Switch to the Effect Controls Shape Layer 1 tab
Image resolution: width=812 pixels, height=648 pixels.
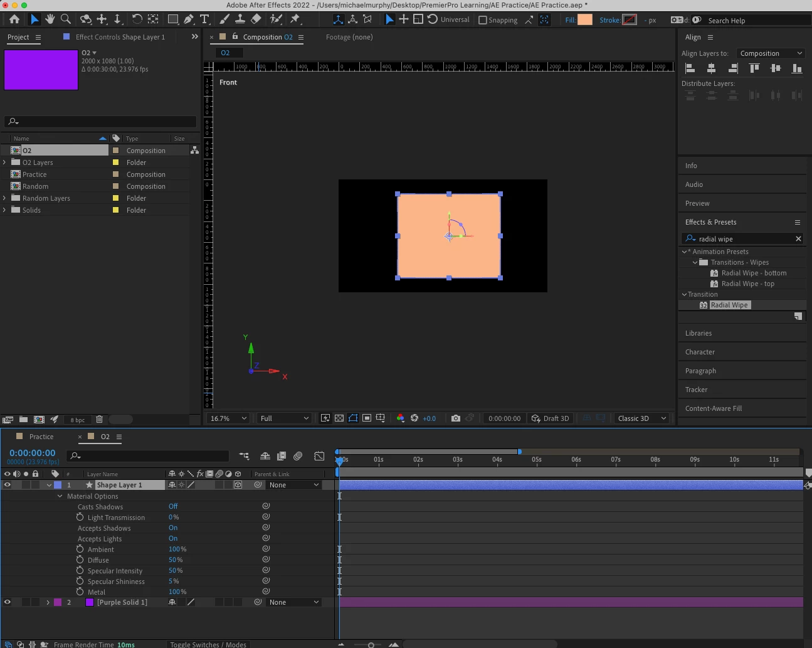point(120,37)
